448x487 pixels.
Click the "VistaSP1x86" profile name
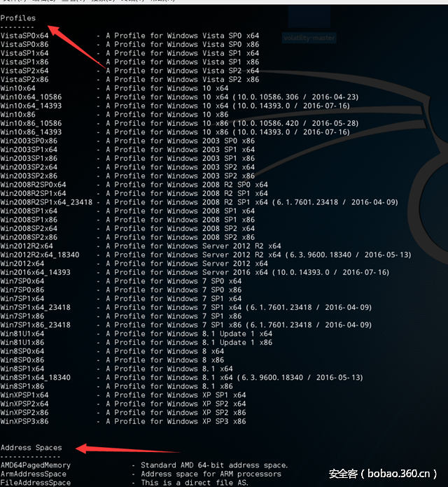[x=24, y=62]
